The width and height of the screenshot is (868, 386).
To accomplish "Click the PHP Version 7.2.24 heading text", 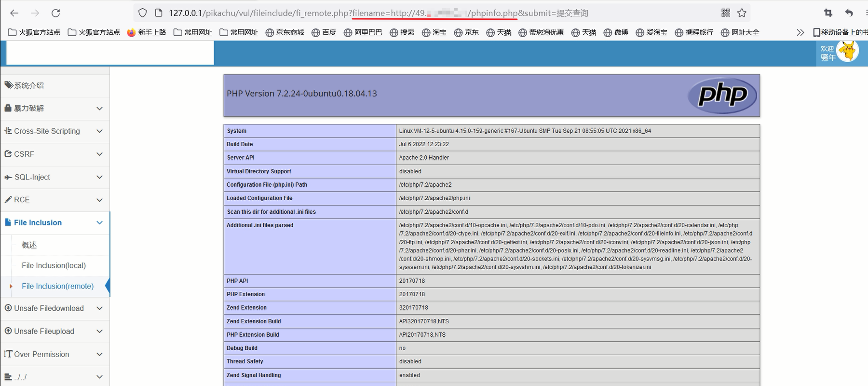I will pos(302,94).
